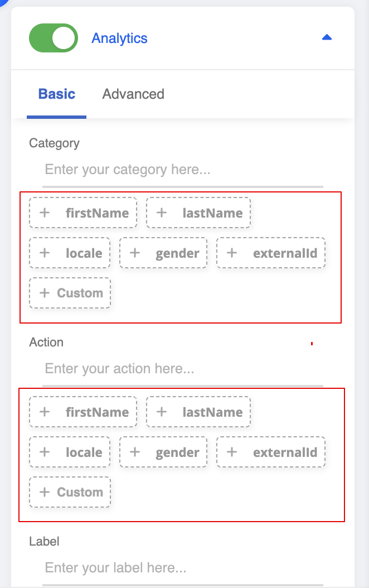The height and width of the screenshot is (588, 369).
Task: Click plus icon on Category firstName chip
Action: (x=45, y=213)
